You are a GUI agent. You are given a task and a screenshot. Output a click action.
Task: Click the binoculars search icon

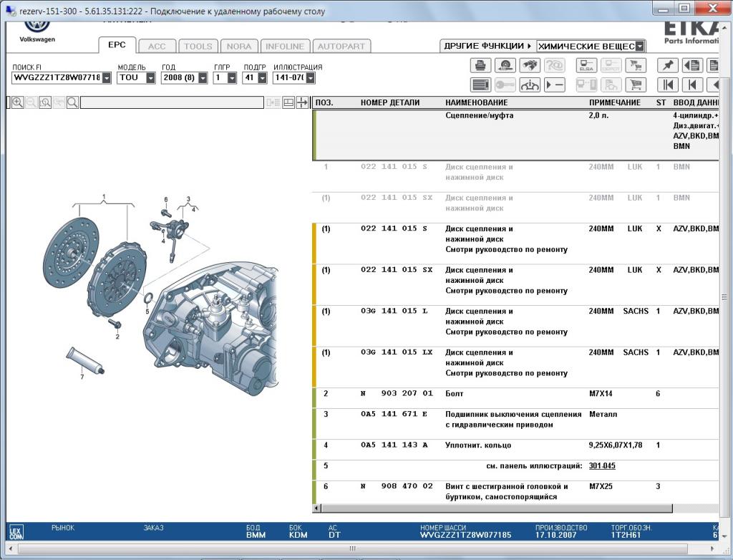[x=530, y=65]
